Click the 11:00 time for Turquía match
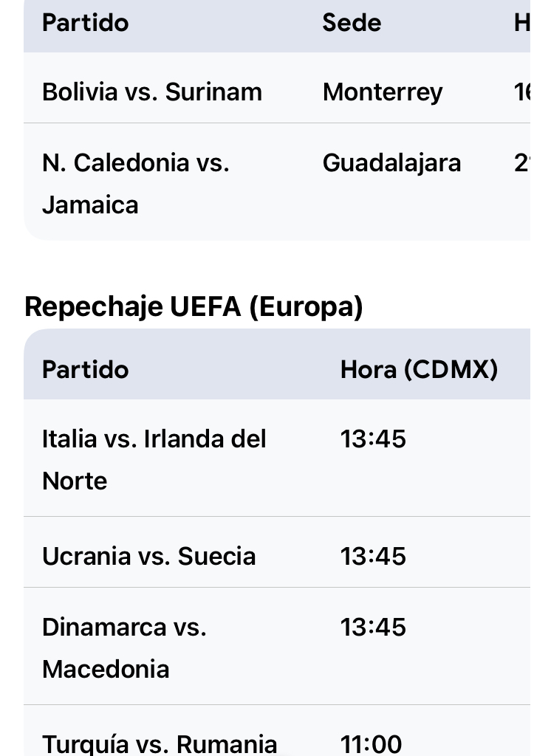The image size is (551, 756). [x=371, y=743]
